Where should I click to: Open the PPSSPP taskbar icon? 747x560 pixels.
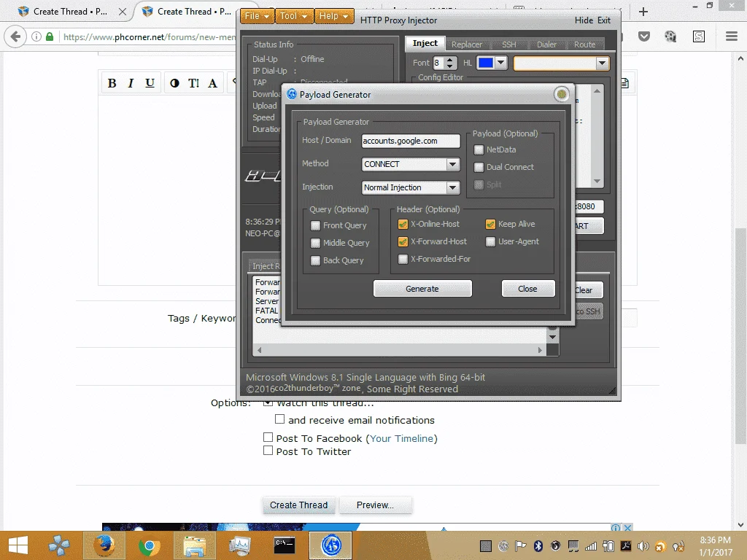[59, 545]
